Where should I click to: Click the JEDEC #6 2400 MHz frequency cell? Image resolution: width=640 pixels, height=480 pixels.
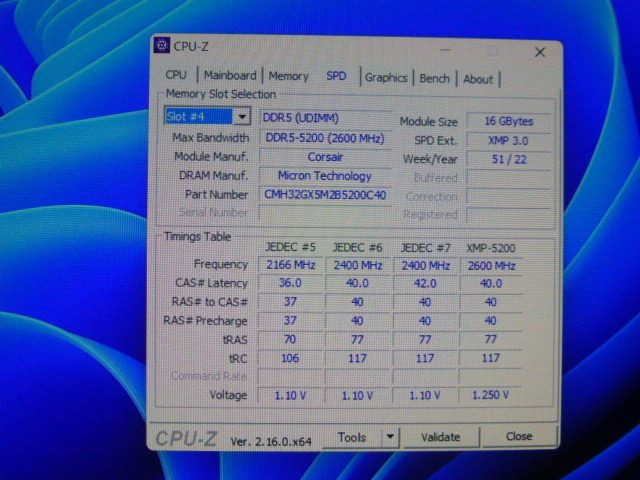point(358,266)
